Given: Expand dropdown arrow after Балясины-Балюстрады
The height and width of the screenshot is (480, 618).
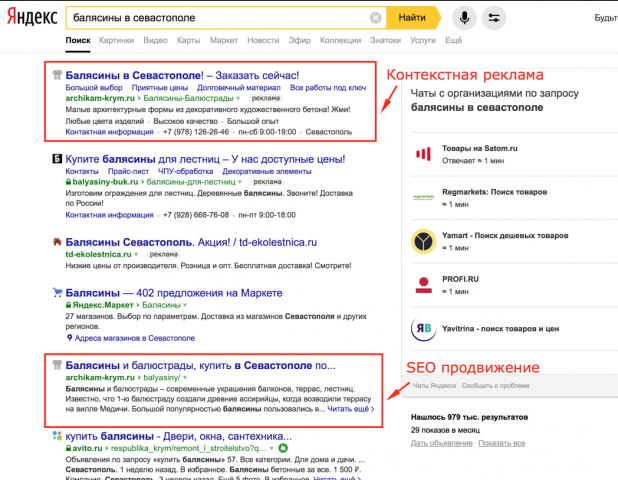Looking at the screenshot, I should coord(238,99).
